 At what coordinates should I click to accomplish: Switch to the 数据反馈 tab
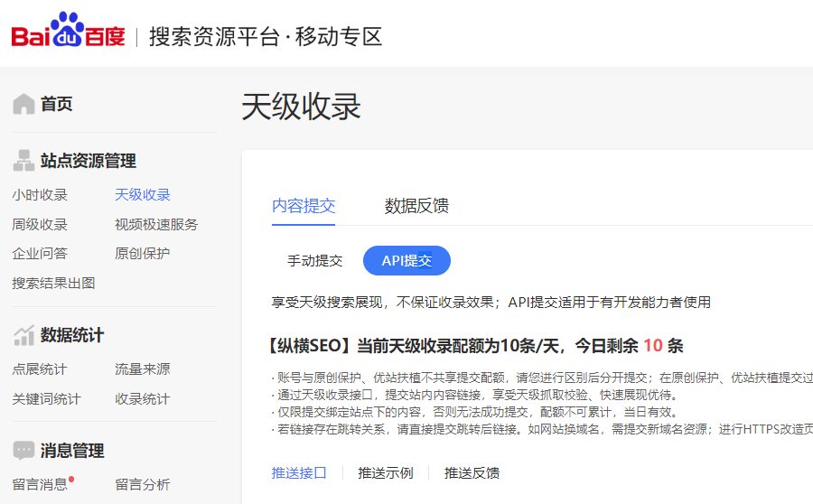(416, 206)
